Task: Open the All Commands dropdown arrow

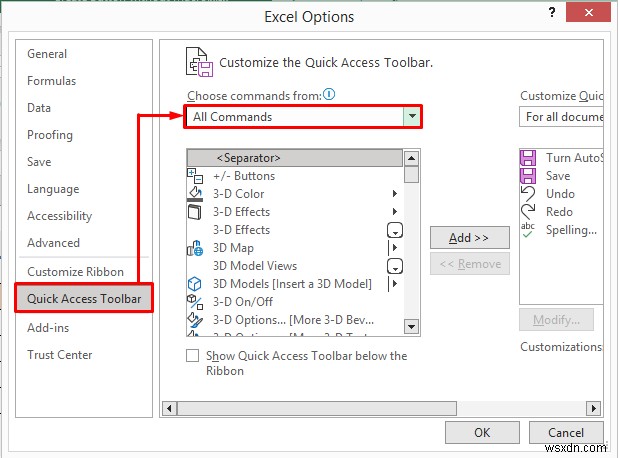Action: [x=412, y=116]
